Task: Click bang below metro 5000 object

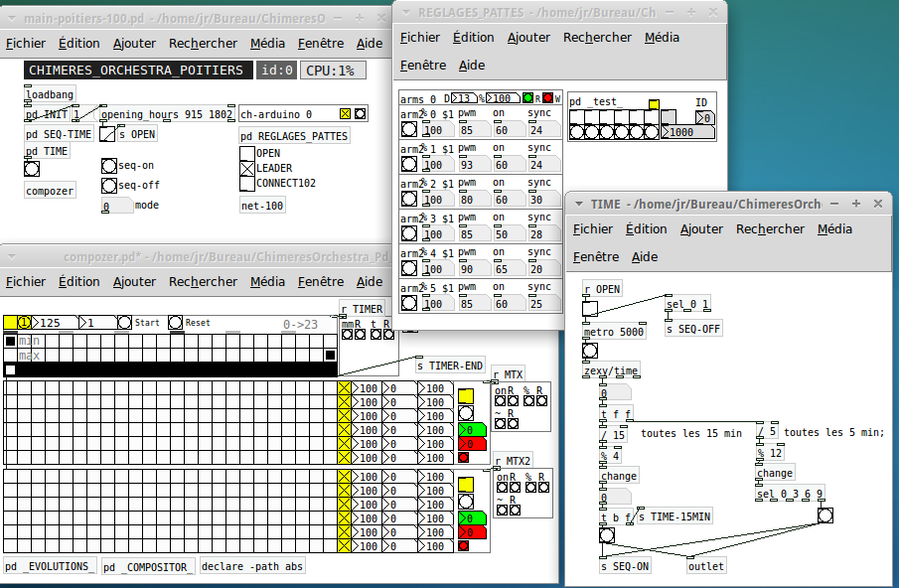Action: coord(590,351)
